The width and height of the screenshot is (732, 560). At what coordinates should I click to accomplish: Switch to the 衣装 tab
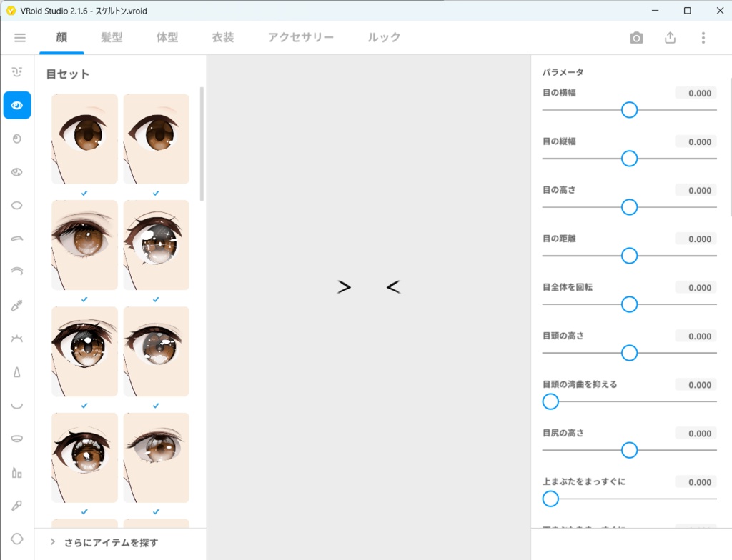[x=223, y=37]
